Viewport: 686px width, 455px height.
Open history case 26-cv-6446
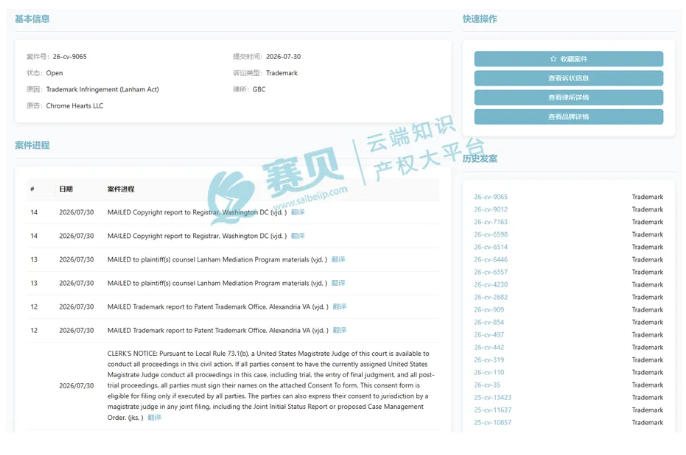490,259
